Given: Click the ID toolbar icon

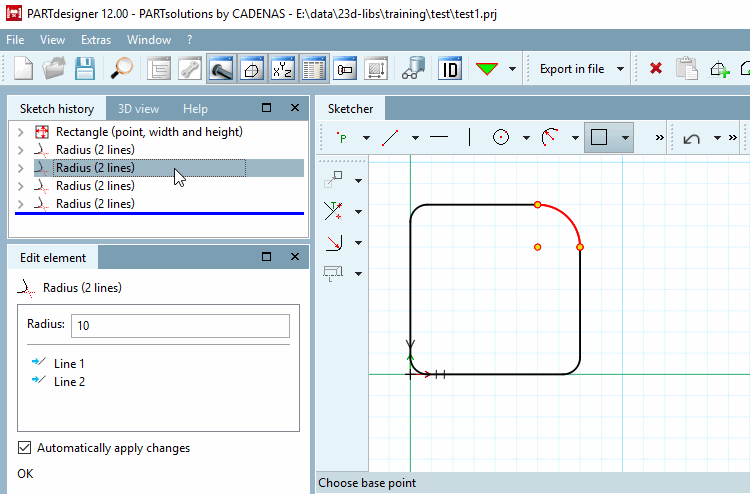Looking at the screenshot, I should click(x=450, y=69).
